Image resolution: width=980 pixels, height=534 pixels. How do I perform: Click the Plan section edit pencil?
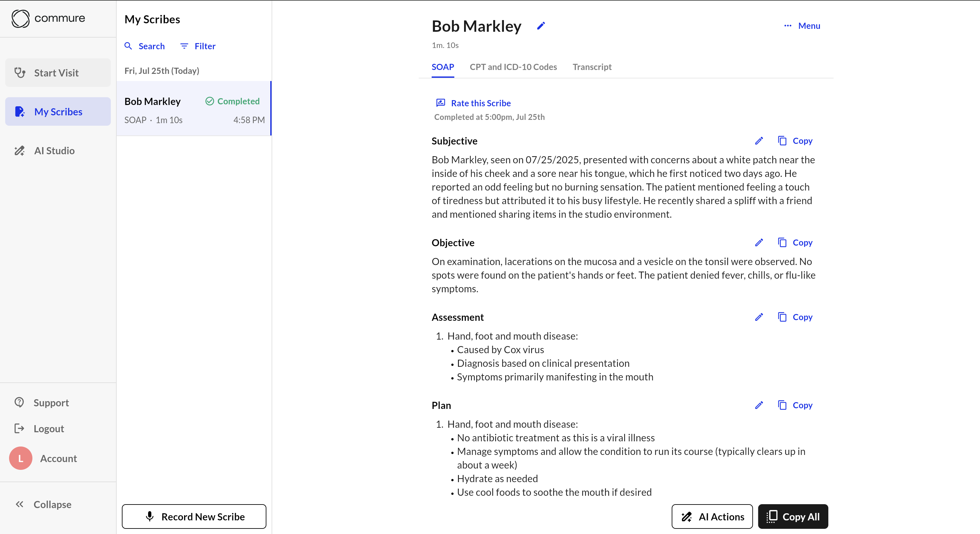(x=759, y=405)
